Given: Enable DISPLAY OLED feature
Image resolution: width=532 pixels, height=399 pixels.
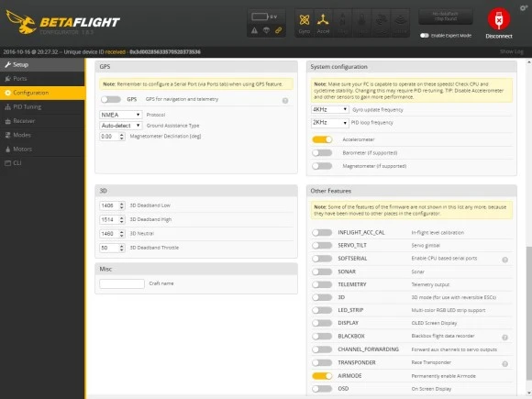Looking at the screenshot, I should point(322,323).
